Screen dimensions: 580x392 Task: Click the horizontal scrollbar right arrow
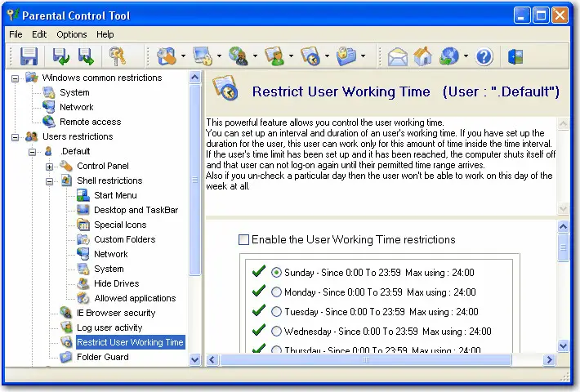[x=549, y=359]
